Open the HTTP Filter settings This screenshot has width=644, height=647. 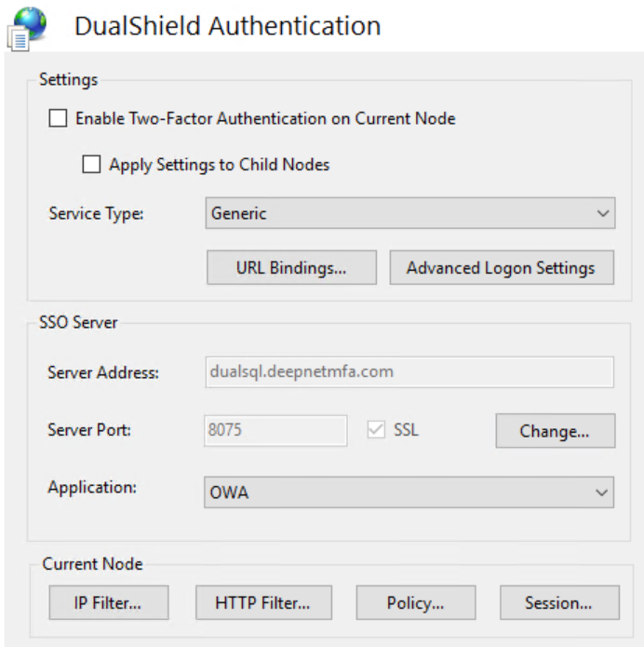pyautogui.click(x=262, y=602)
